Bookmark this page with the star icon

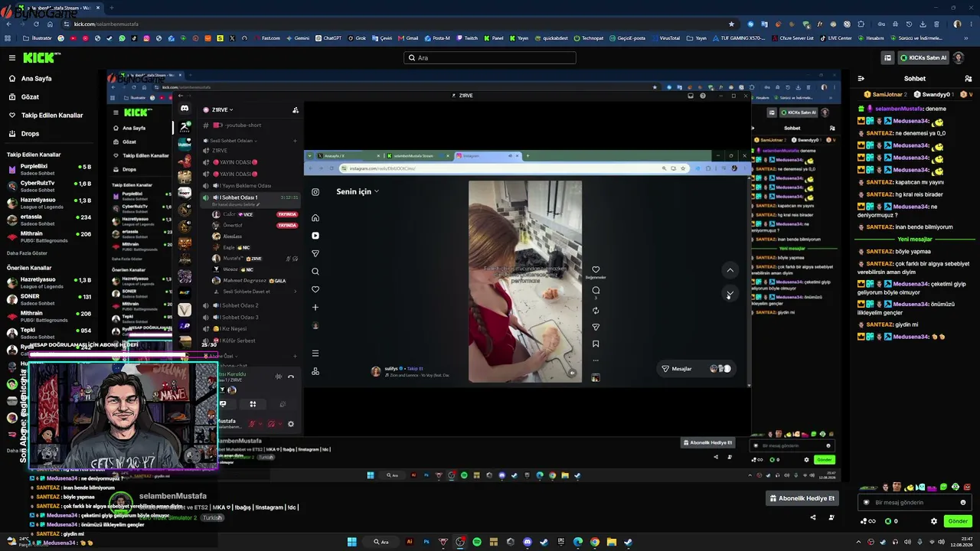pos(731,24)
